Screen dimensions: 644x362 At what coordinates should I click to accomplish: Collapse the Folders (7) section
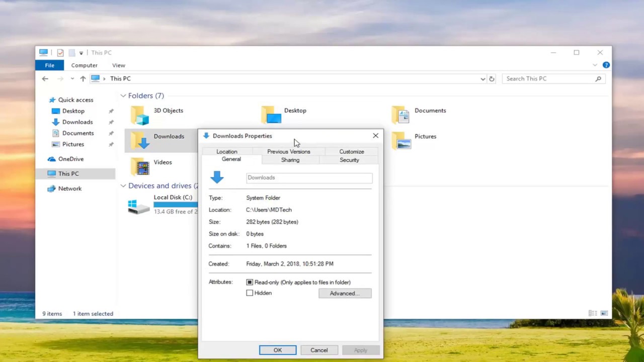(123, 96)
